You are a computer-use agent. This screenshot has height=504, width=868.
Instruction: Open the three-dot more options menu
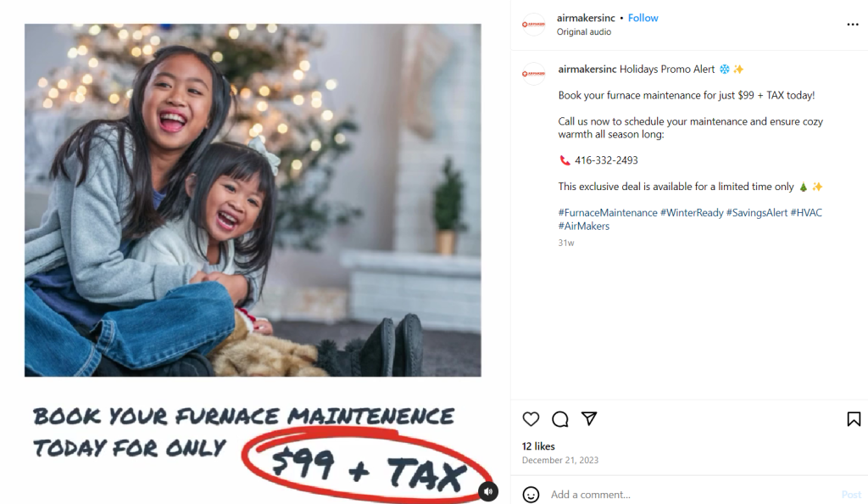pos(853,25)
